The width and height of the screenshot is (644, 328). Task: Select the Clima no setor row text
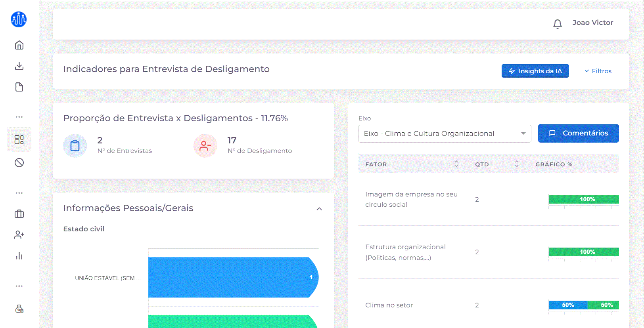point(389,305)
